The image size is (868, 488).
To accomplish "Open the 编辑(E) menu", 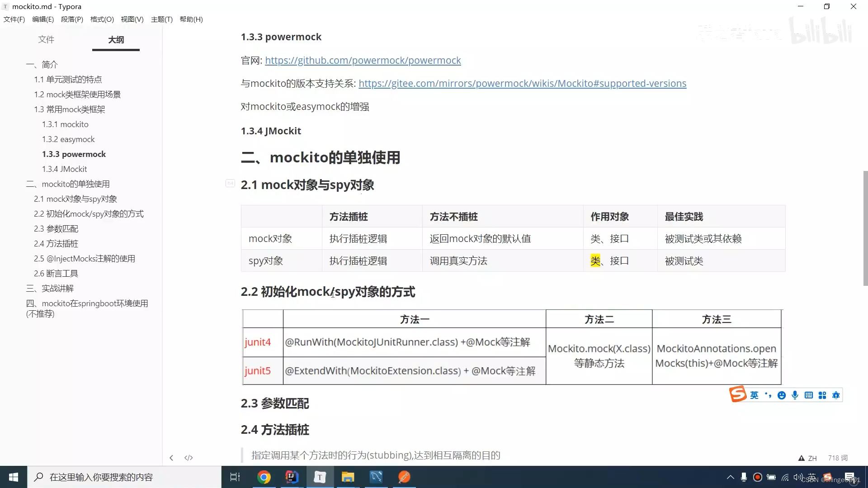I will pyautogui.click(x=43, y=19).
